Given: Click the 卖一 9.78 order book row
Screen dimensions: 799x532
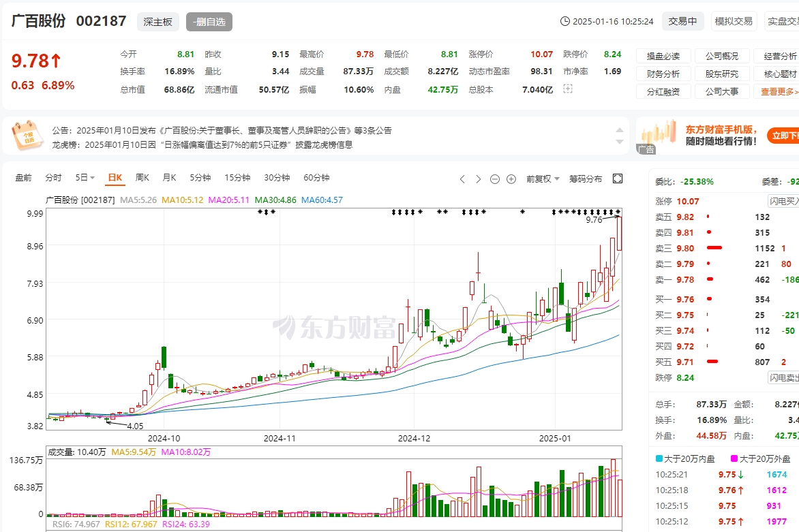Looking at the screenshot, I should pyautogui.click(x=727, y=279).
